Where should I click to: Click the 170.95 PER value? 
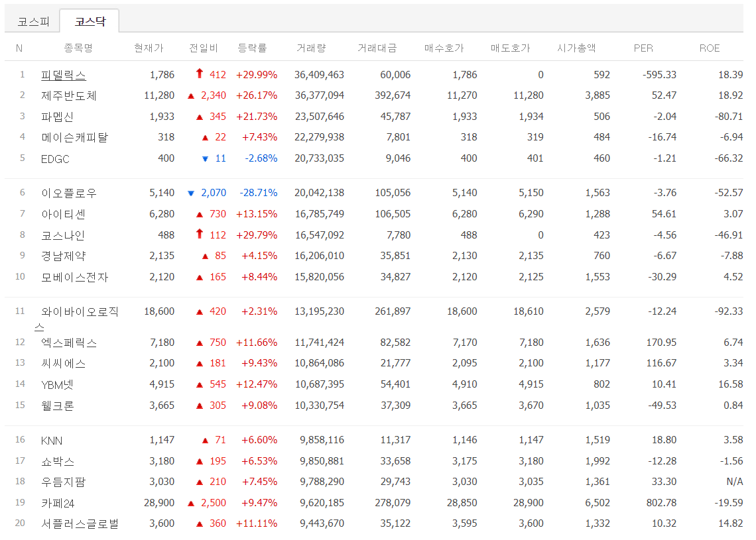(x=661, y=343)
